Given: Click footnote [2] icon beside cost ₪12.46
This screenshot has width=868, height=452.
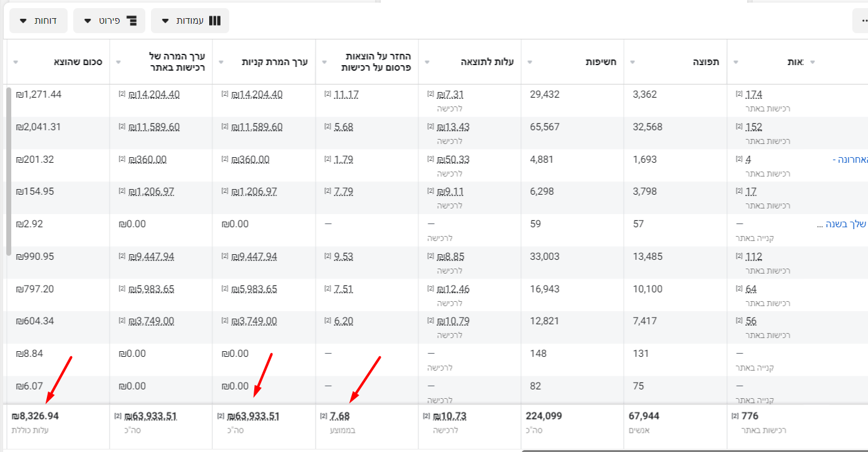Looking at the screenshot, I should (x=430, y=289).
